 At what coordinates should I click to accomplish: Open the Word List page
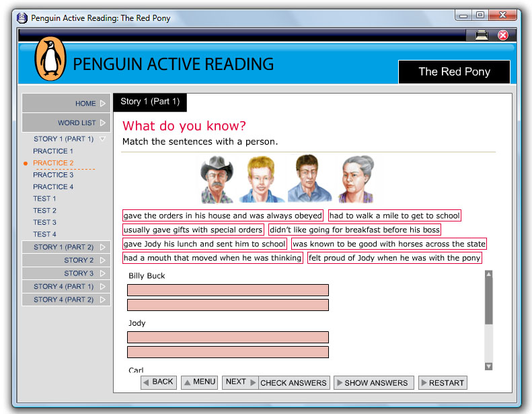[x=66, y=123]
